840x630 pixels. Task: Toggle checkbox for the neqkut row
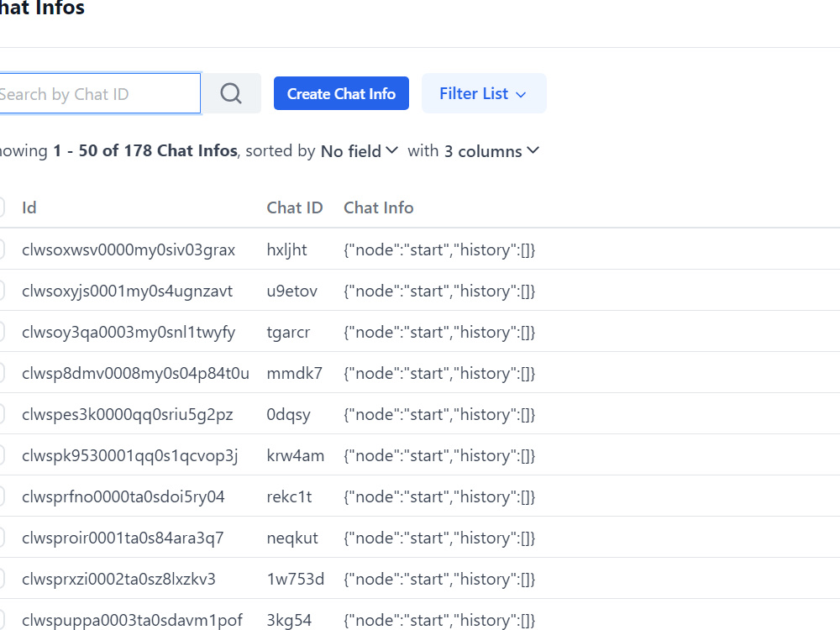(1, 538)
